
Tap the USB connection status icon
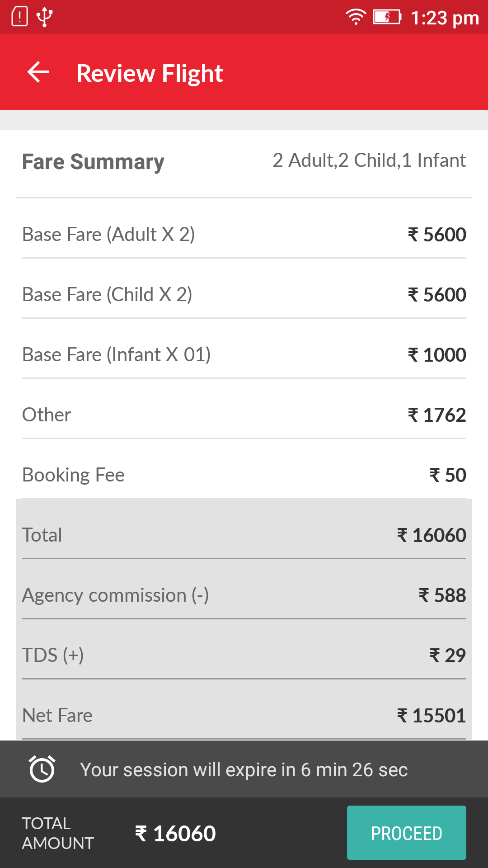[x=44, y=17]
